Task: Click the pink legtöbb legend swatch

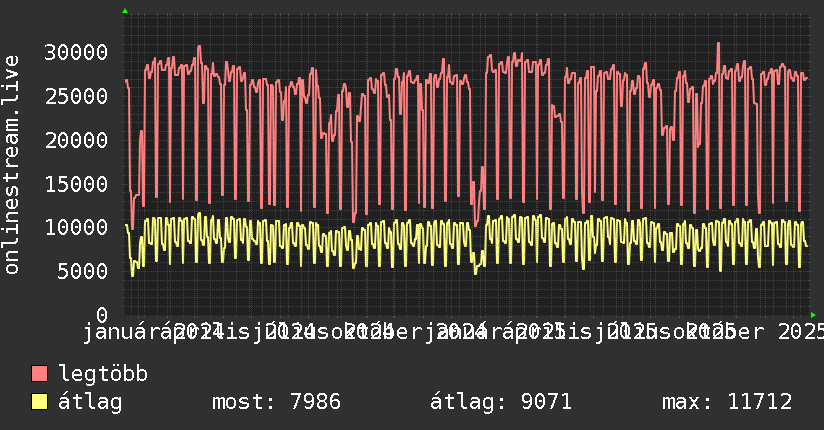Action: 39,374
